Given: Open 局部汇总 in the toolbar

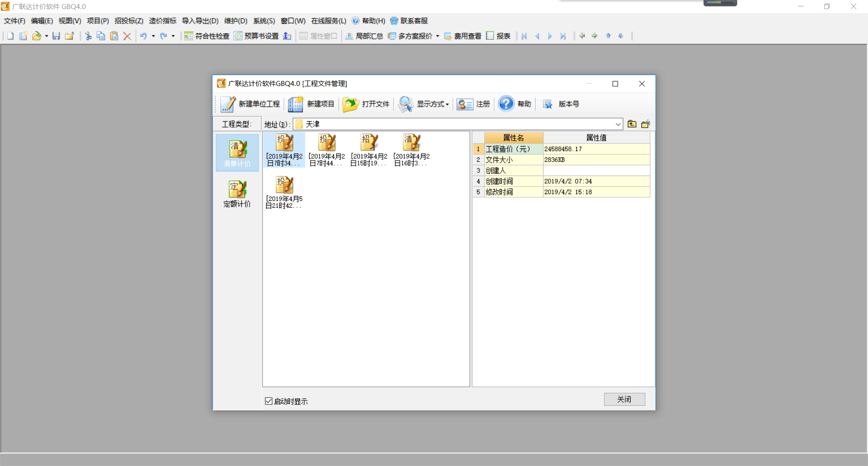Looking at the screenshot, I should (364, 36).
